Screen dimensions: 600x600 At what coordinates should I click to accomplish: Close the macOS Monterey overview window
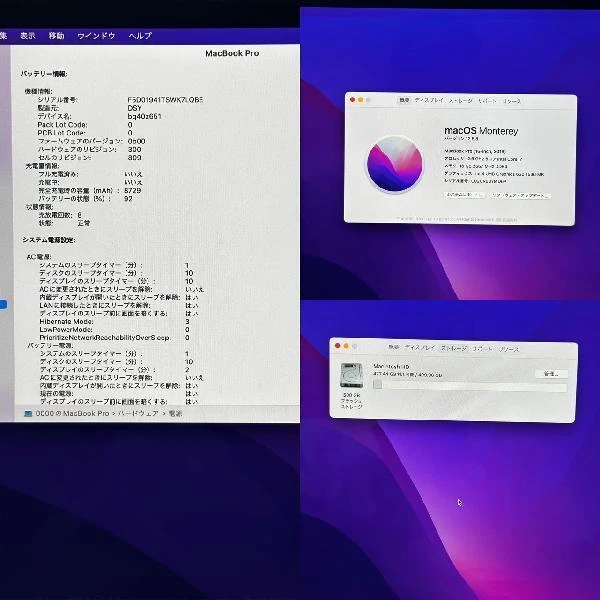350,101
